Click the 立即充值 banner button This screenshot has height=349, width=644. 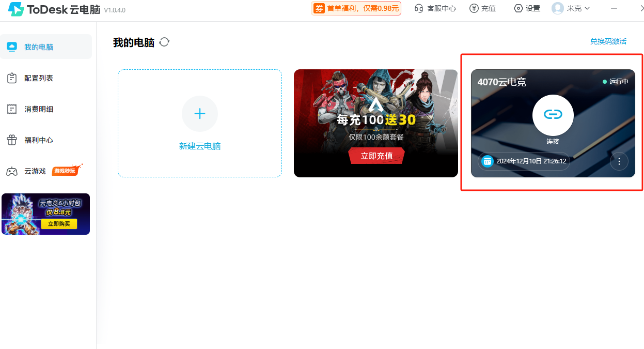tap(376, 156)
